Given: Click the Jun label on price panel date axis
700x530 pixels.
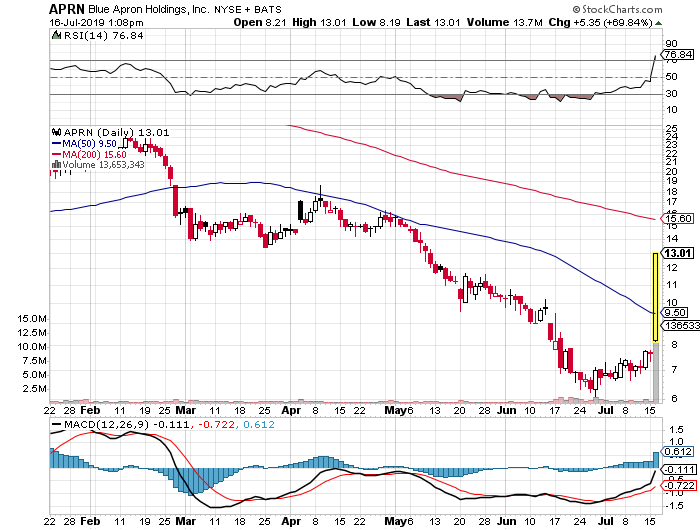Looking at the screenshot, I should tap(507, 410).
